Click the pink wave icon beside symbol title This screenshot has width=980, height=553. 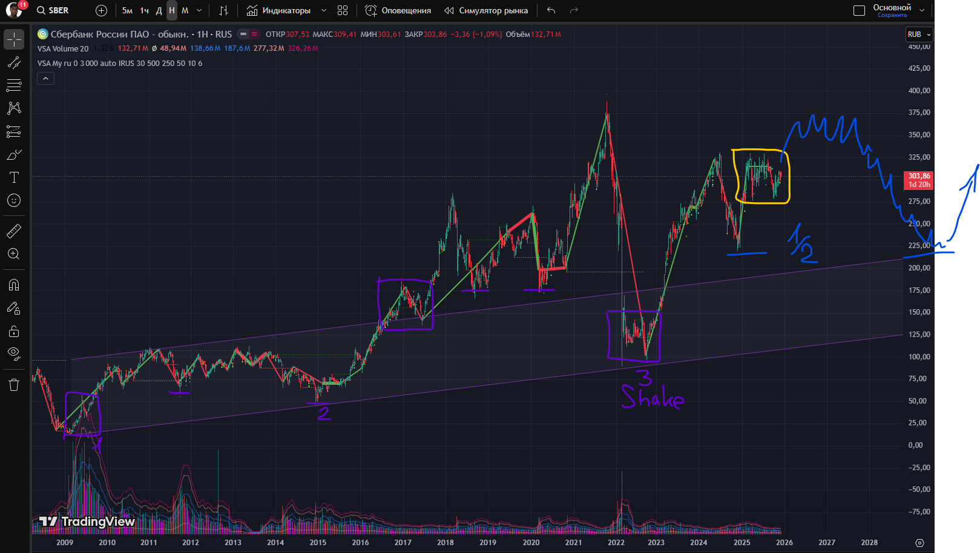254,34
